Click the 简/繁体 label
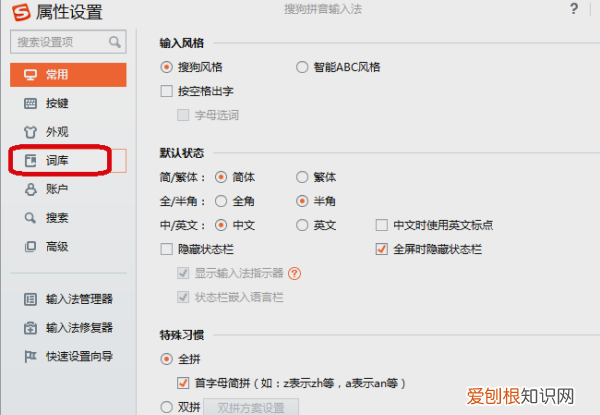This screenshot has width=600, height=415. (x=182, y=177)
